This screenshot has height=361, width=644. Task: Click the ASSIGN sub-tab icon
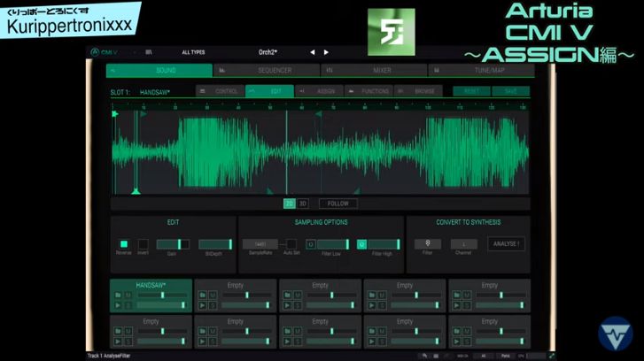coord(302,91)
